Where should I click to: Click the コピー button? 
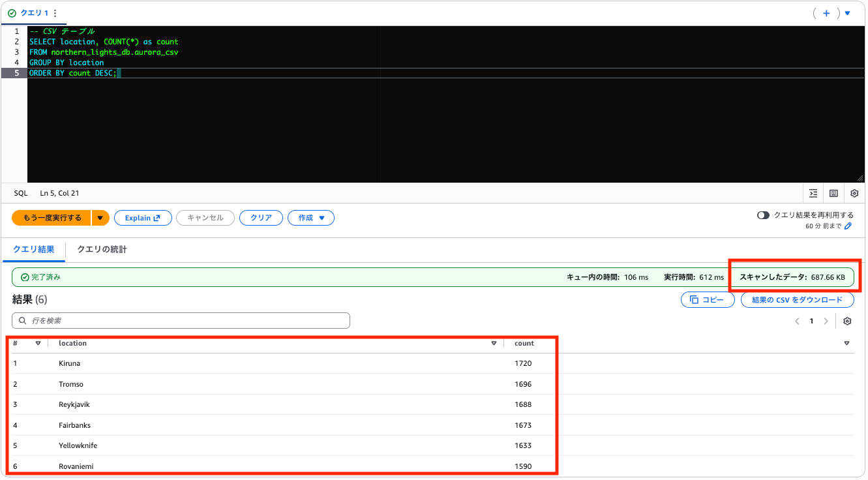click(708, 300)
